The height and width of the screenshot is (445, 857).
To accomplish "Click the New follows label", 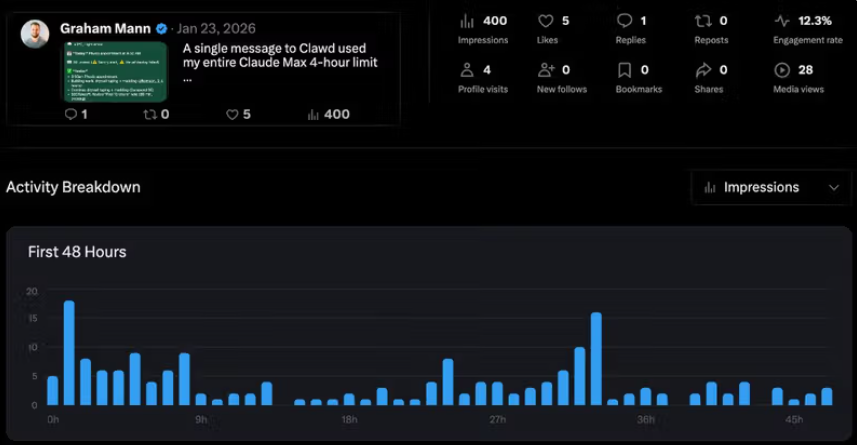I will pos(562,89).
